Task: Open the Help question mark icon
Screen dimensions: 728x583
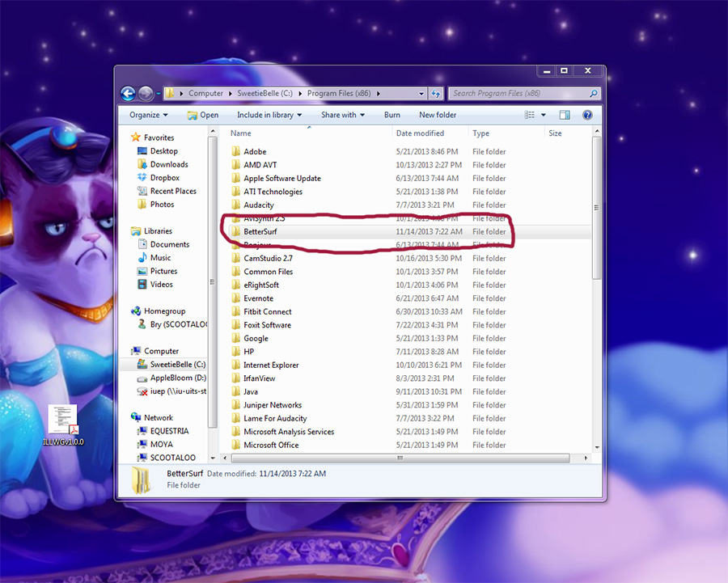Action: [x=587, y=115]
